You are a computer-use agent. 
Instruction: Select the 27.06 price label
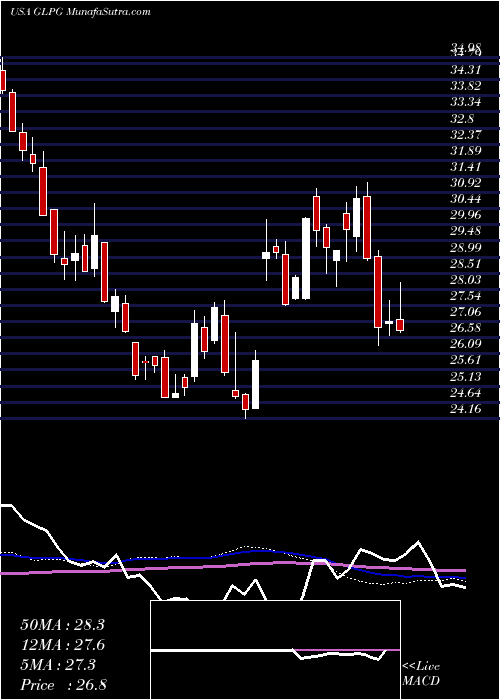click(466, 311)
